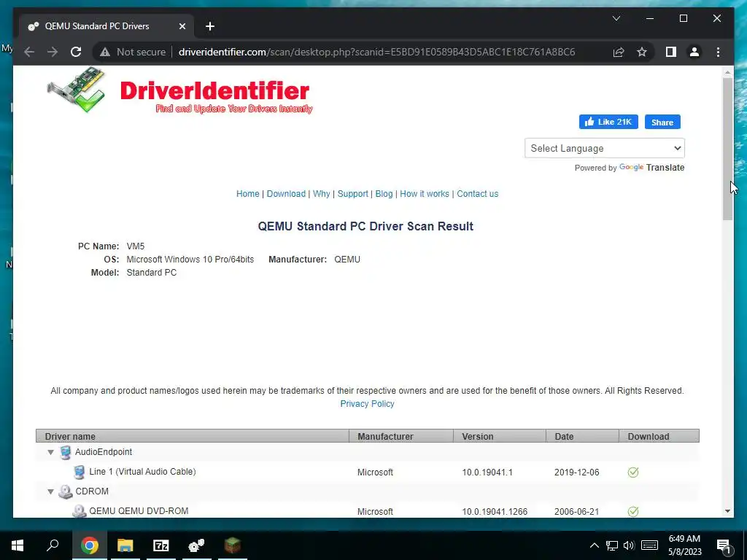Open the Select Language dropdown
Viewport: 747px width, 560px height.
pyautogui.click(x=605, y=148)
